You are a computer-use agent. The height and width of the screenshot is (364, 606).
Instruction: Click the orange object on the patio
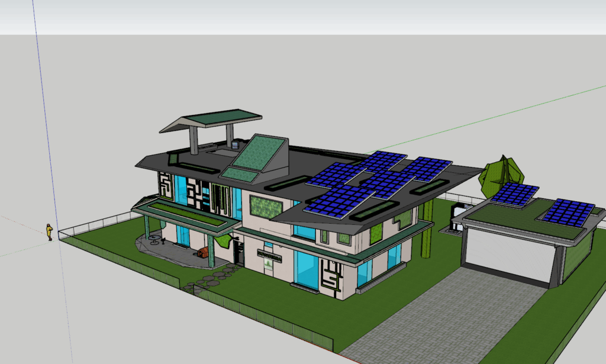tap(204, 253)
